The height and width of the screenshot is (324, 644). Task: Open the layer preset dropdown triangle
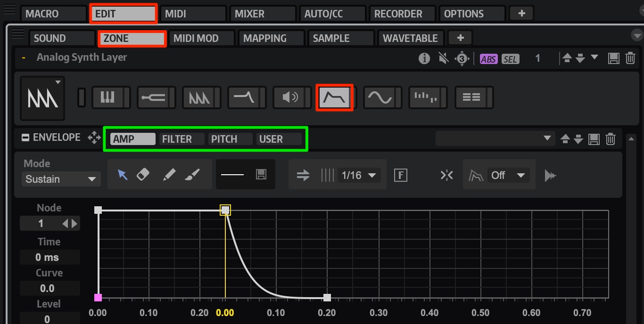(x=594, y=57)
